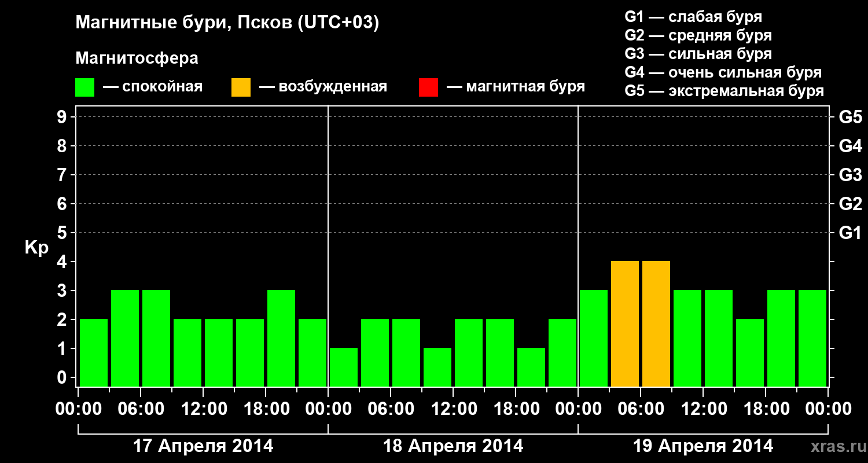The height and width of the screenshot is (463, 868).
Task: Click the 18:00–21:00 bar on 18 Апреля
Action: 531,367
